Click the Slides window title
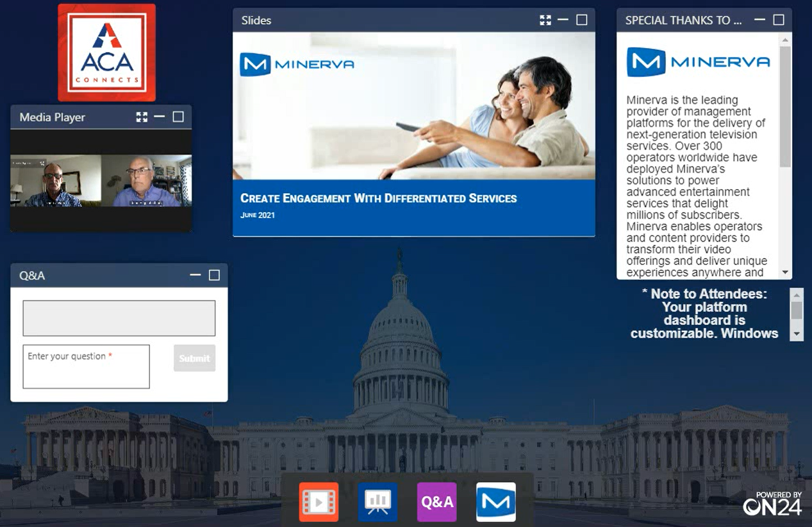Viewport: 812px width, 527px height. [x=256, y=21]
